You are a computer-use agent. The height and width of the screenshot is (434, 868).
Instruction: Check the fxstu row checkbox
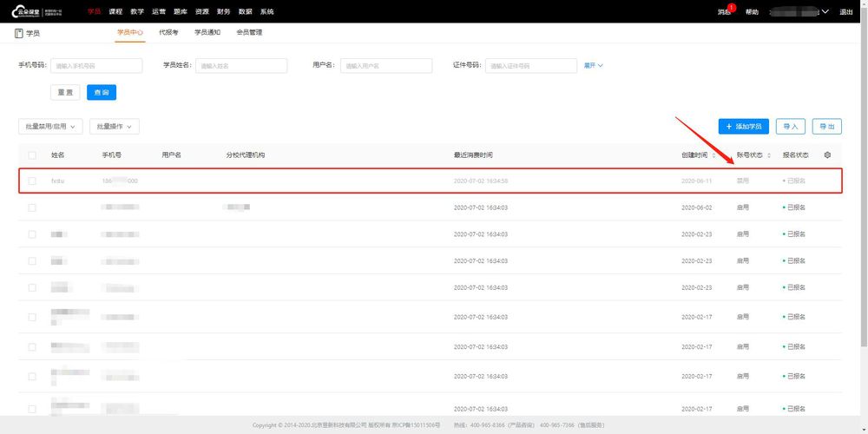tap(32, 181)
